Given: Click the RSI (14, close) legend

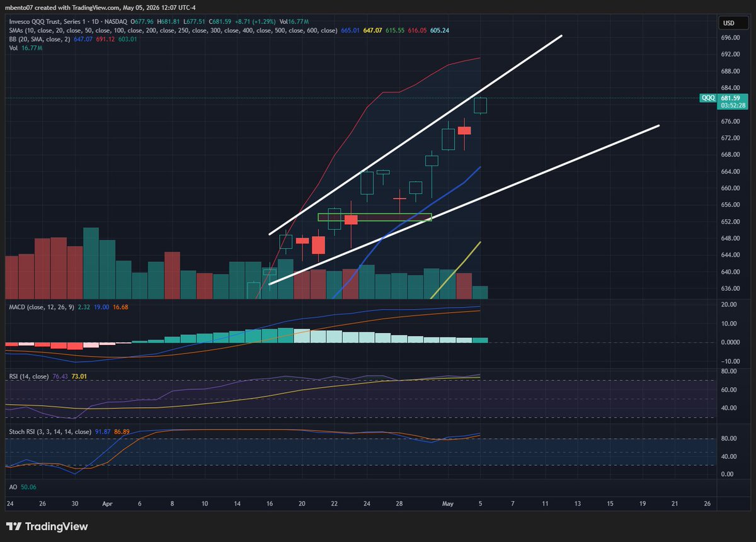Looking at the screenshot, I should pos(30,377).
